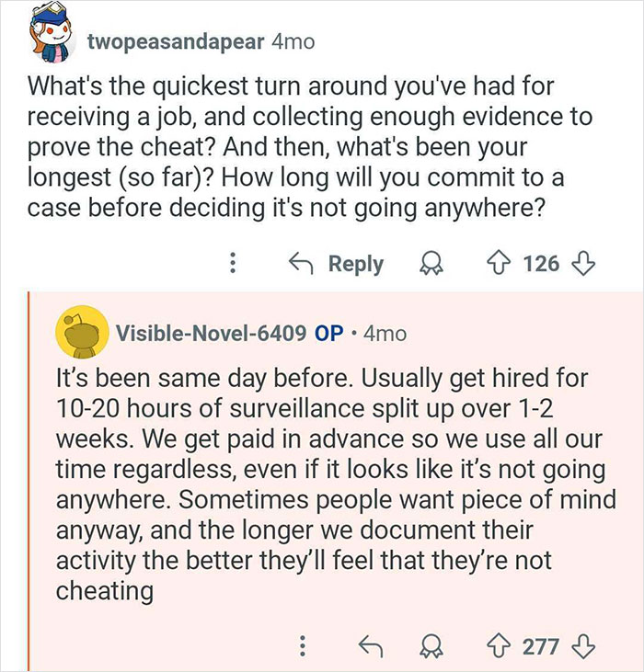This screenshot has height=672, width=644.
Task: Click the 4mo timestamp beside the OP label
Action: point(385,333)
